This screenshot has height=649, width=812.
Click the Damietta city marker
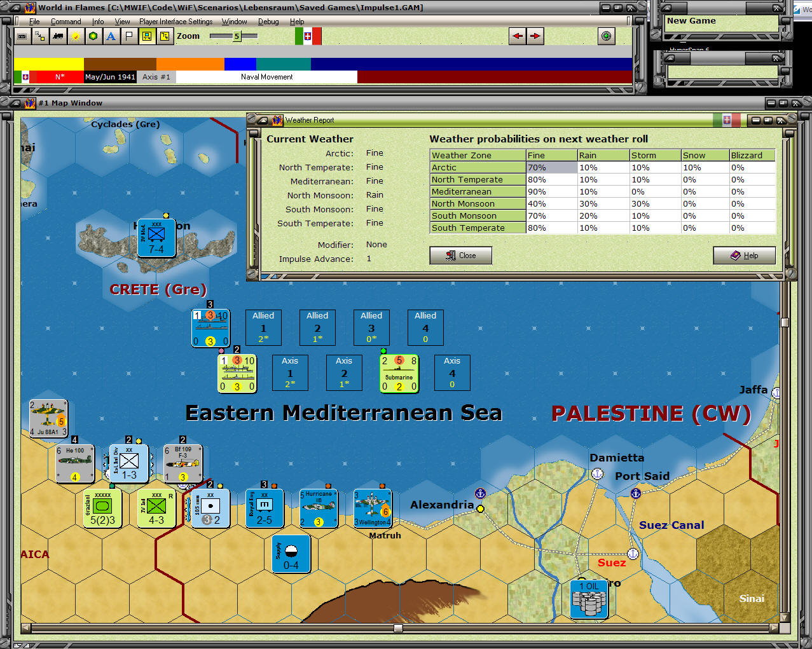pos(597,474)
